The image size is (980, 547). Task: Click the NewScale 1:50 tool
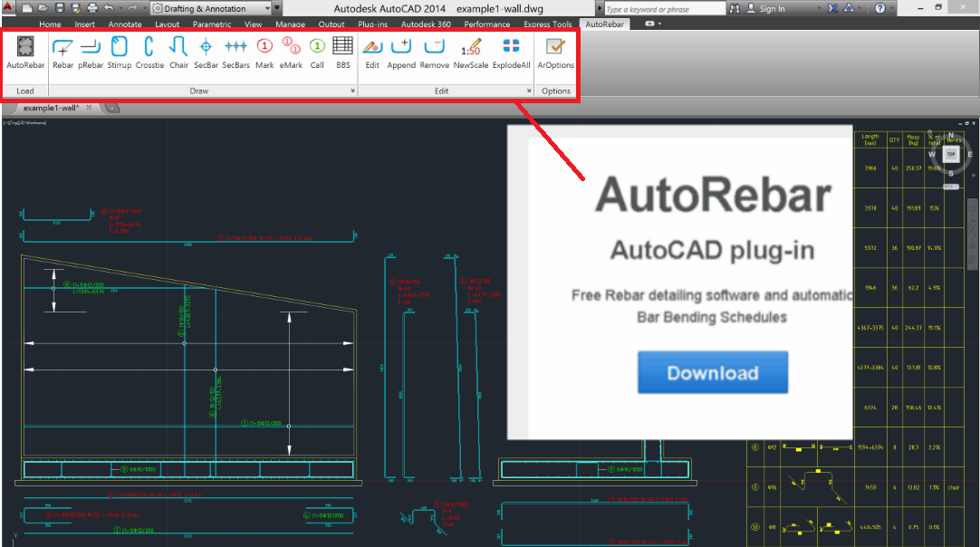coord(471,53)
